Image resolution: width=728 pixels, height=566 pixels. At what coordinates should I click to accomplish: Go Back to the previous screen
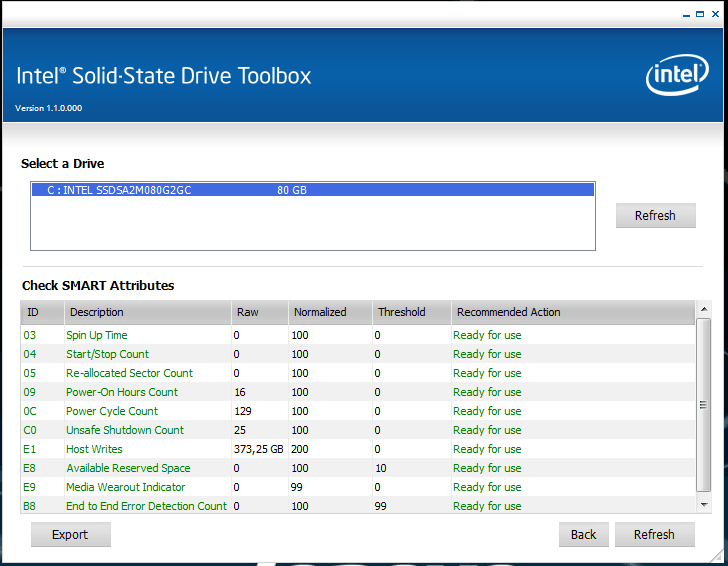tap(584, 534)
